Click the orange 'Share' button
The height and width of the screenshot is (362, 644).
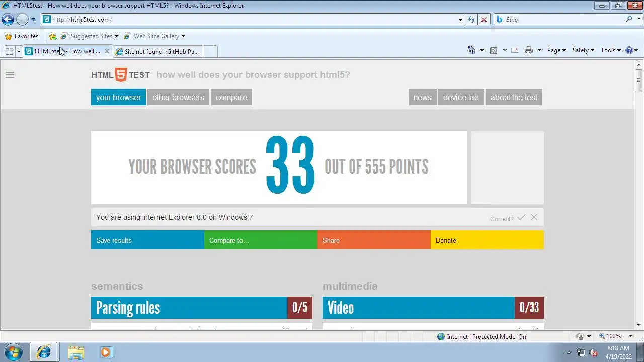tap(374, 240)
